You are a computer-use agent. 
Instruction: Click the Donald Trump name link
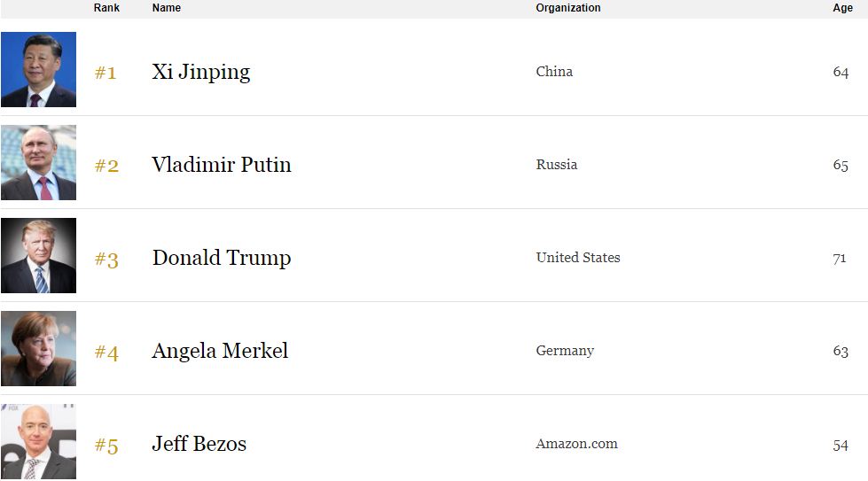click(x=221, y=258)
